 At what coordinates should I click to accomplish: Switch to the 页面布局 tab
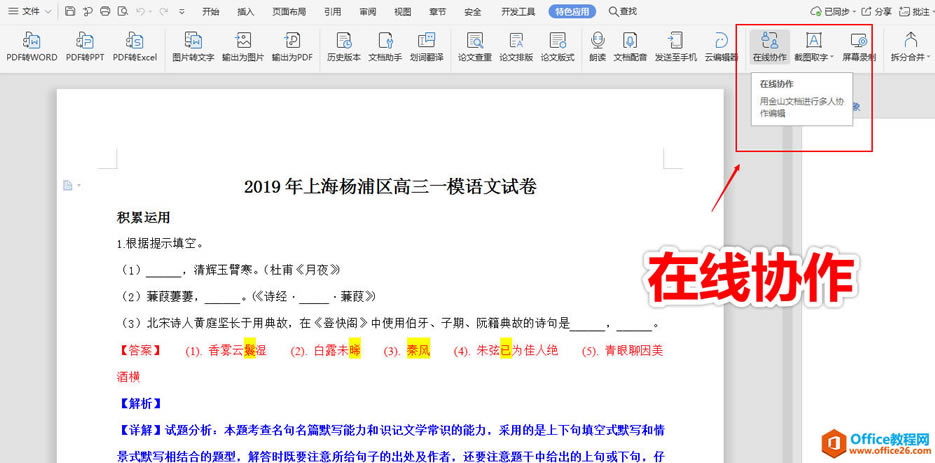289,12
